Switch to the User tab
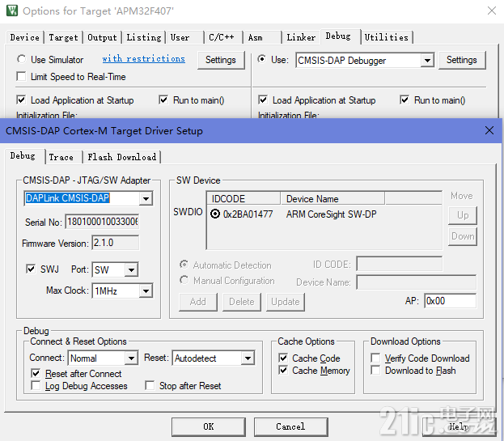The image size is (504, 441). tap(184, 37)
